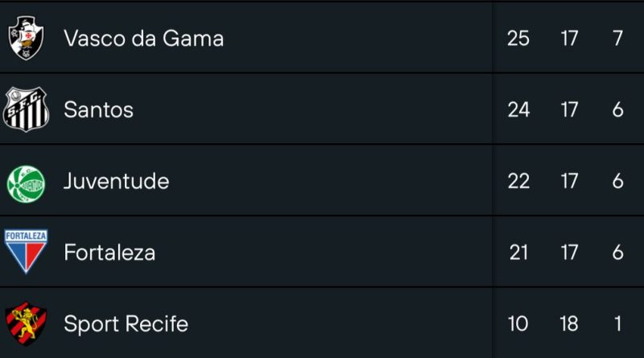This screenshot has height=358, width=644.
Task: Click the Juventude club crest
Action: point(27,181)
